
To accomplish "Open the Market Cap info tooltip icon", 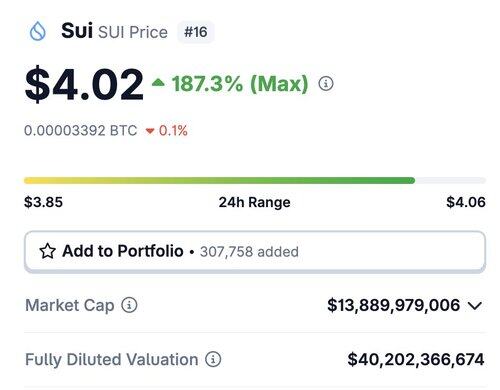I will click(x=129, y=305).
